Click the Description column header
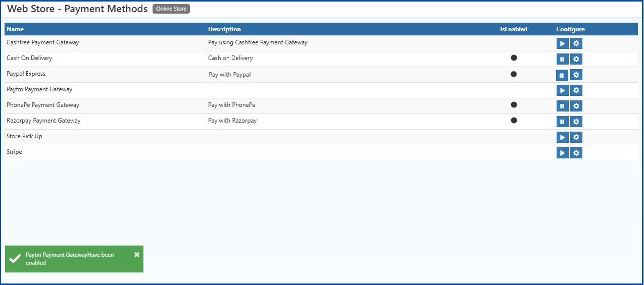This screenshot has height=285, width=644. [224, 29]
